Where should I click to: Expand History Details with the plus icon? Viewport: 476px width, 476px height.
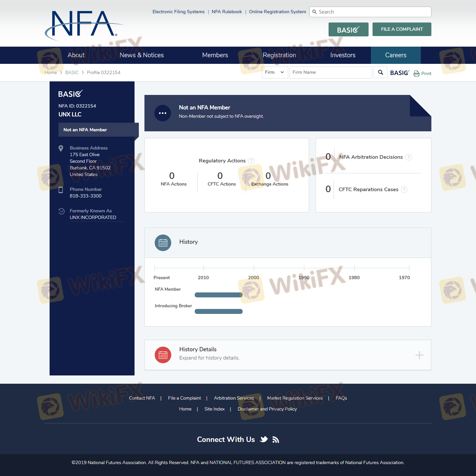pos(419,355)
